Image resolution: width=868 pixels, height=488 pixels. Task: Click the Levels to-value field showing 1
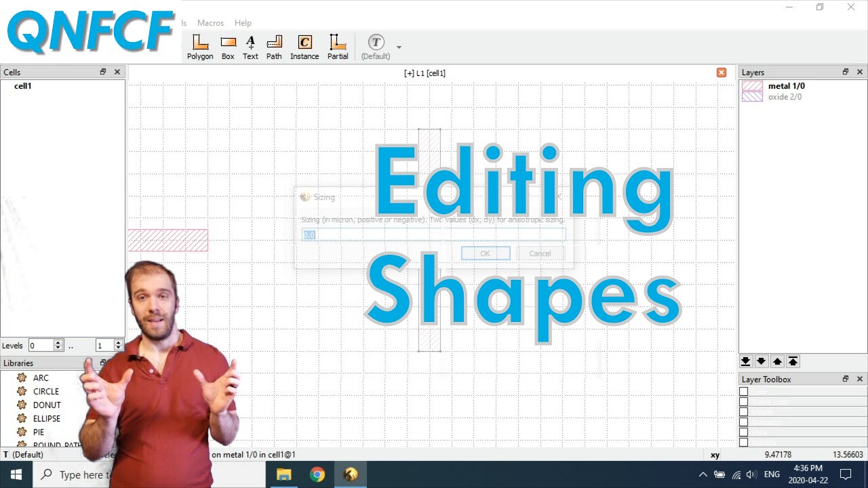coord(104,346)
